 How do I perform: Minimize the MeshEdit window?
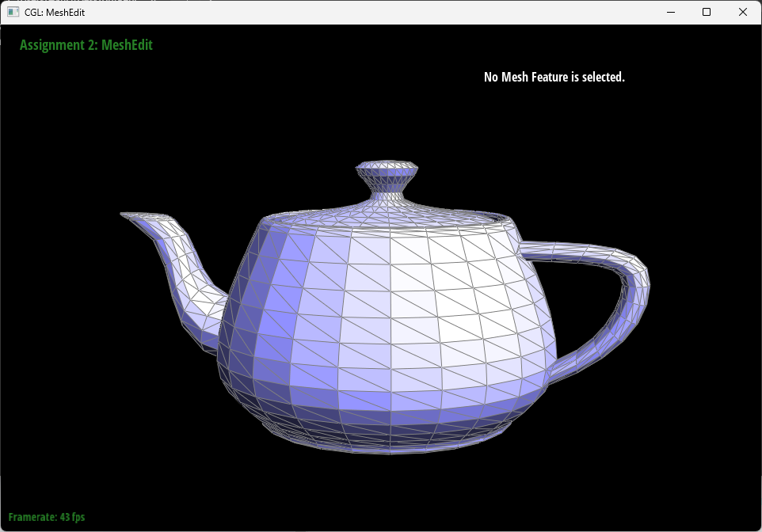671,12
